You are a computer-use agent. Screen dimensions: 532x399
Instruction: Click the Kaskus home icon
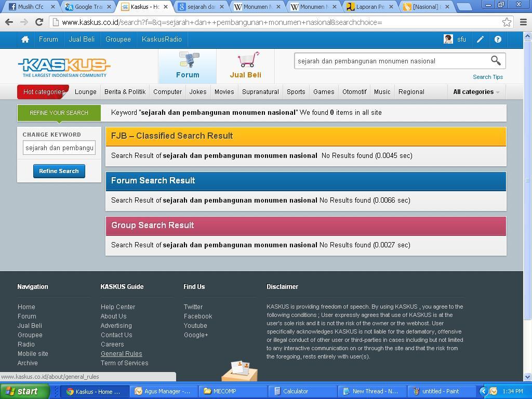click(25, 39)
